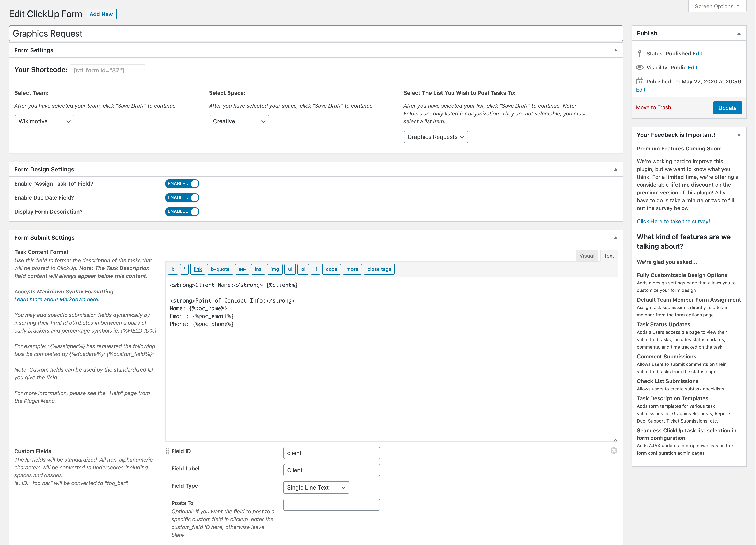Click the Add New button
The image size is (756, 545).
tap(101, 14)
